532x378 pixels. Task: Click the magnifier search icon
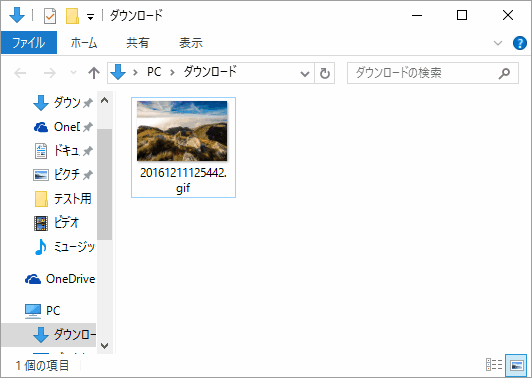click(x=504, y=73)
